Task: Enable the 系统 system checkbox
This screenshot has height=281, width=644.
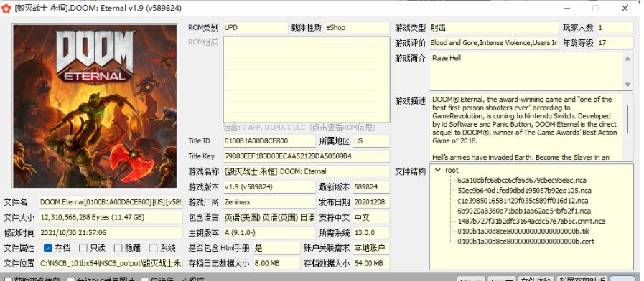Action: 153,248
